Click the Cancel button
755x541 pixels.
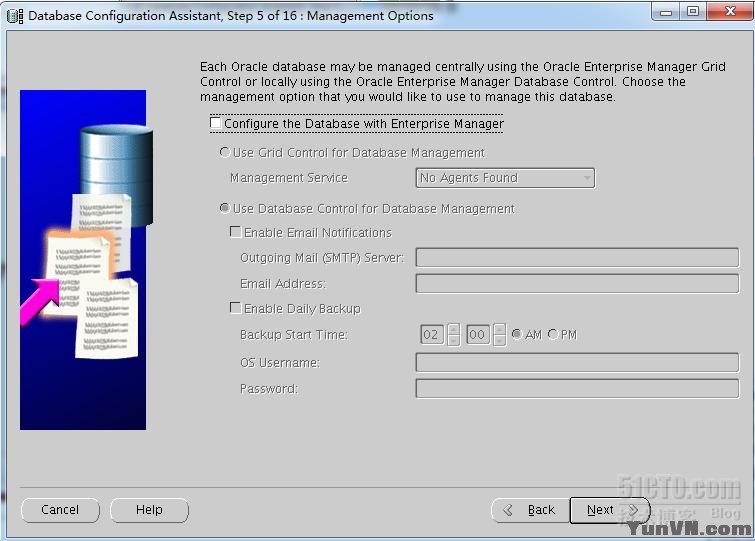[x=60, y=510]
